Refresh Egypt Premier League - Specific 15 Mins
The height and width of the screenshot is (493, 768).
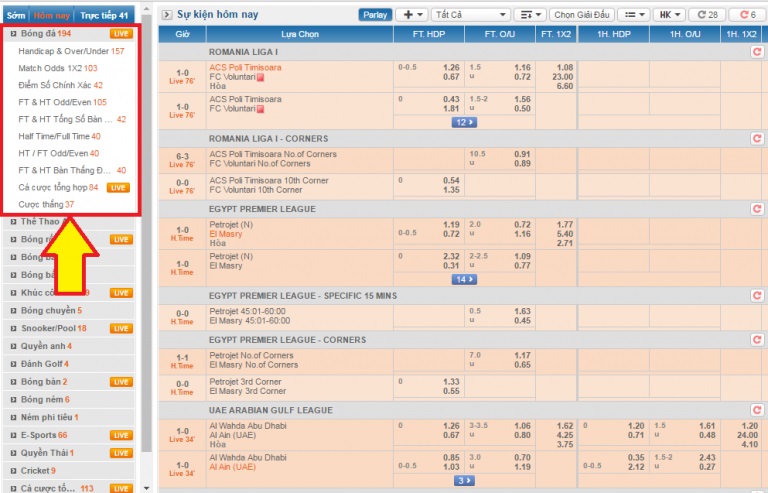coord(755,296)
